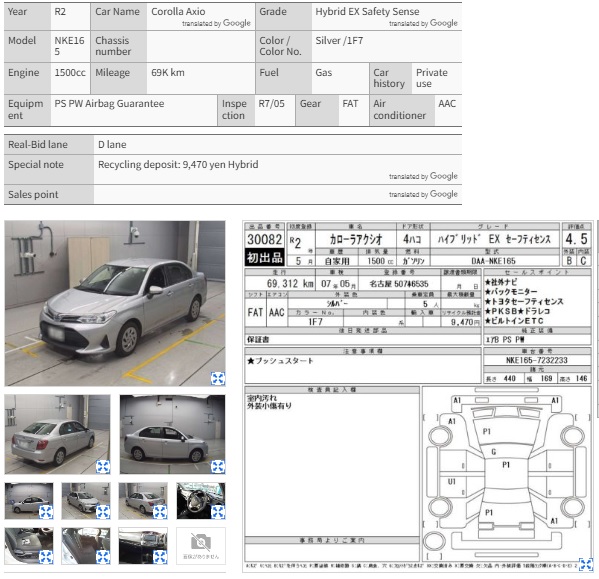Select the car name 'Corolla Axio'
The image size is (599, 579).
(178, 11)
